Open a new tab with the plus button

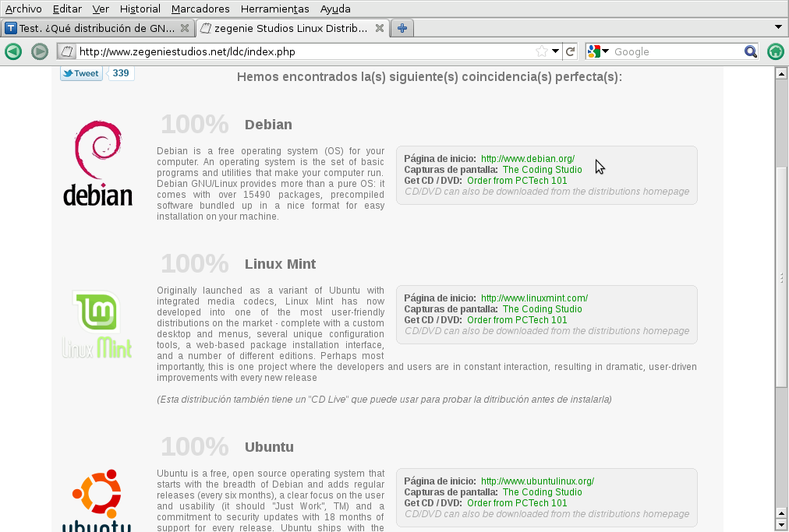402,28
